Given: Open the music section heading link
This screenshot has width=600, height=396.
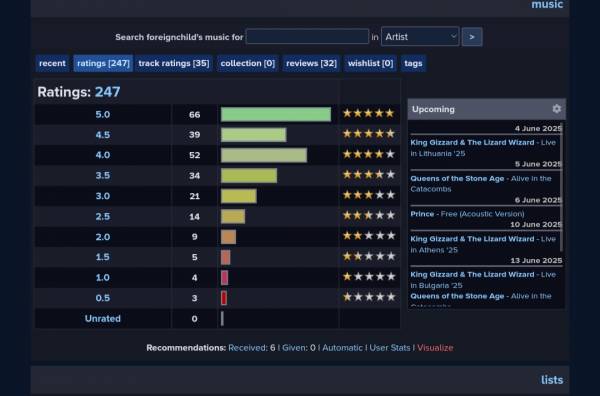Looking at the screenshot, I should 547,5.
